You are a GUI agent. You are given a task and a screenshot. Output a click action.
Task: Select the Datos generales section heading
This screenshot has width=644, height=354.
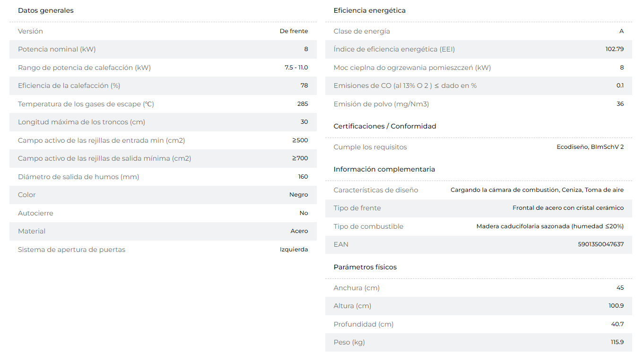coord(46,10)
